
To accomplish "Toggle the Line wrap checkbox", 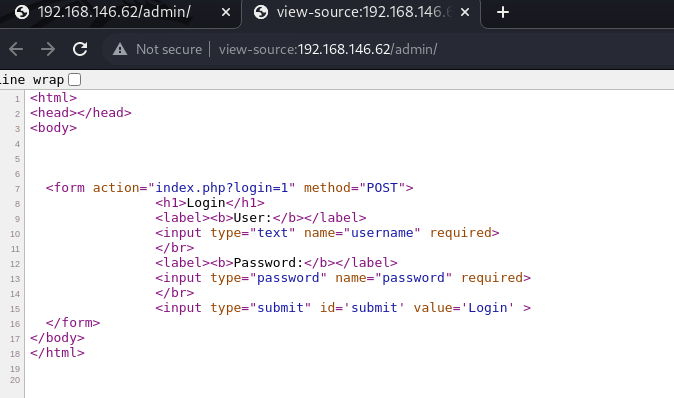I will click(74, 80).
